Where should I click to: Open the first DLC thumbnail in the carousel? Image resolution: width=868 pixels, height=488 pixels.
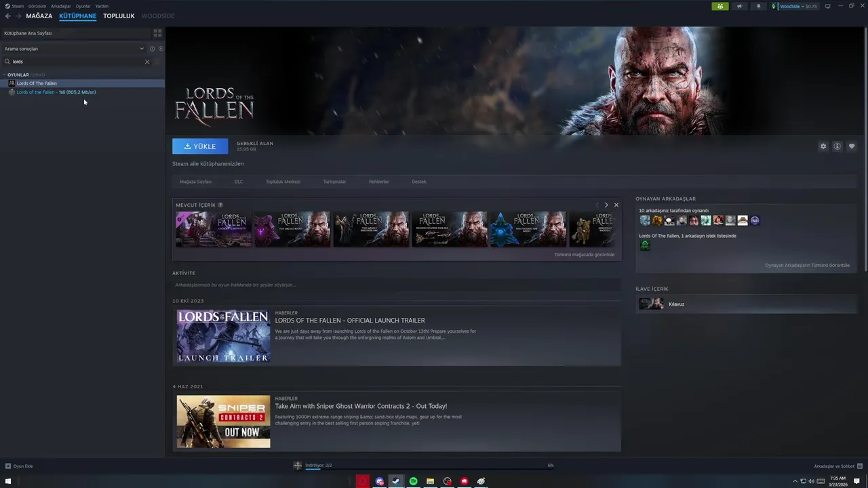point(214,229)
